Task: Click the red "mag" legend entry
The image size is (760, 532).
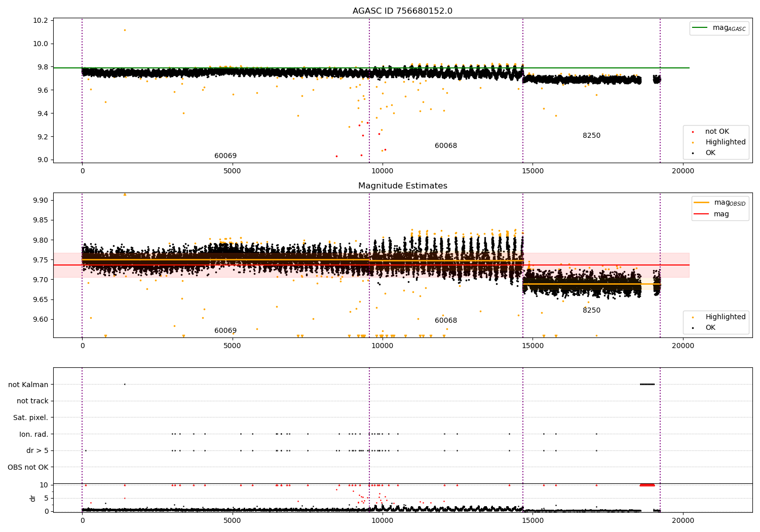Action: (x=711, y=214)
